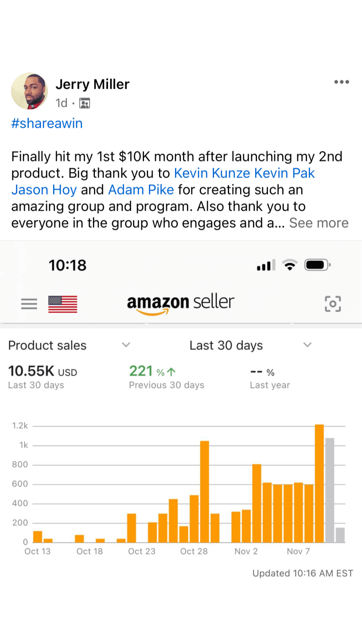Expand the Last 30 days dropdown chevron
The image size is (362, 644).
pos(307,345)
